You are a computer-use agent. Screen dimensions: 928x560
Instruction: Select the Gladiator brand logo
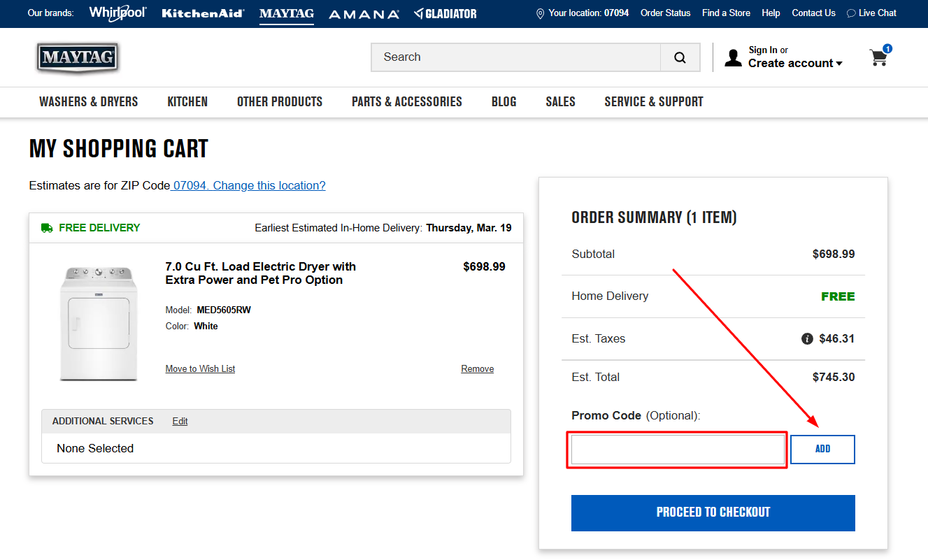445,13
